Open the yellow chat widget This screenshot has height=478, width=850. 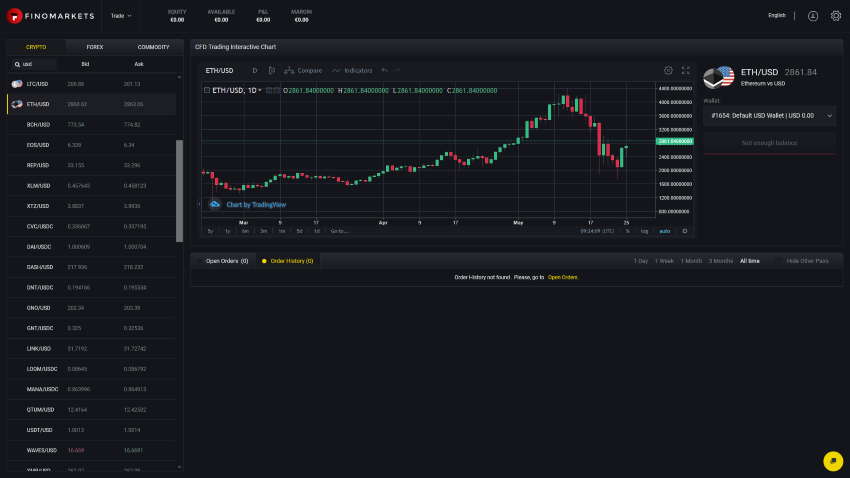832,460
